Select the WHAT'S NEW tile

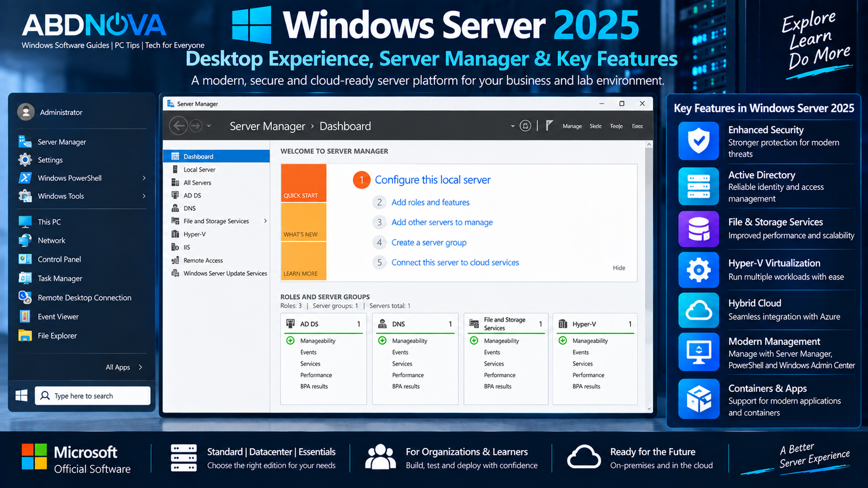pos(304,222)
